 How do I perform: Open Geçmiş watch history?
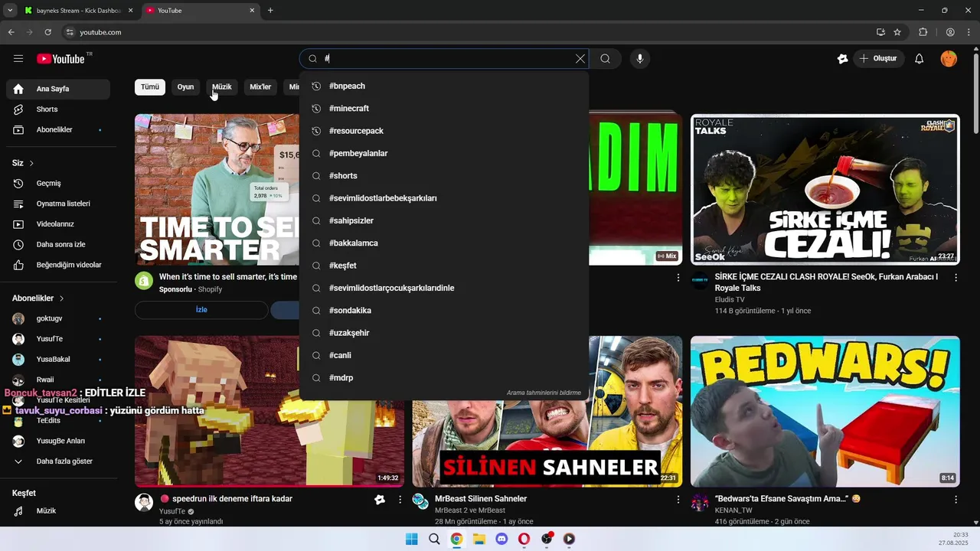click(58, 184)
